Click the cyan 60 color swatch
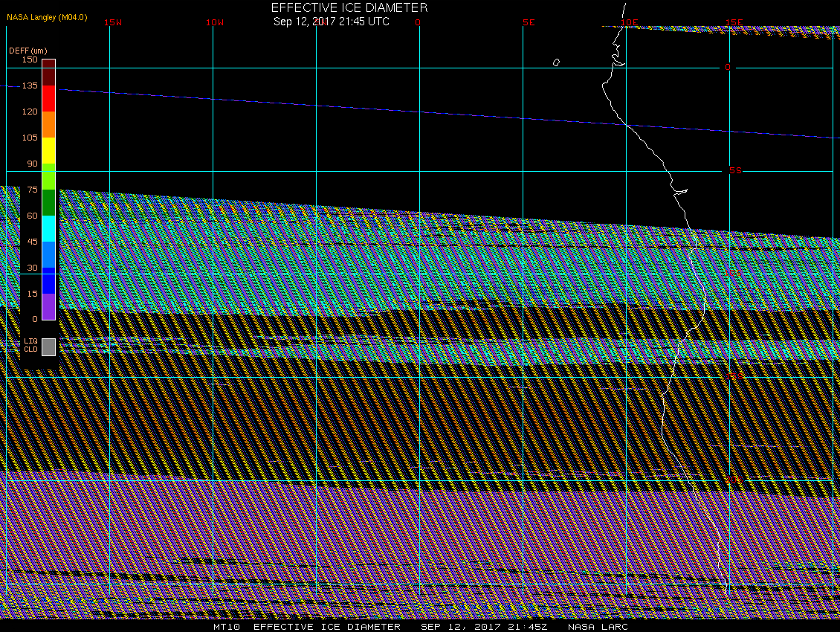The image size is (840, 632). click(x=49, y=229)
